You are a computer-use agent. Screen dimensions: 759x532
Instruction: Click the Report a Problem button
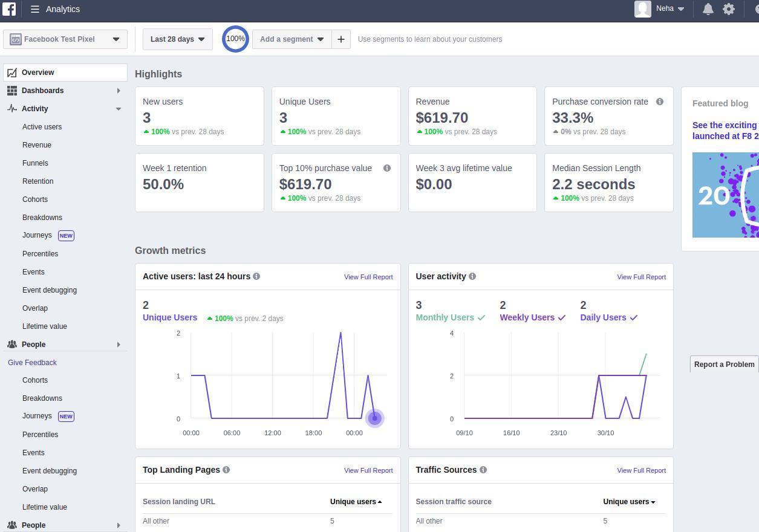(x=724, y=364)
